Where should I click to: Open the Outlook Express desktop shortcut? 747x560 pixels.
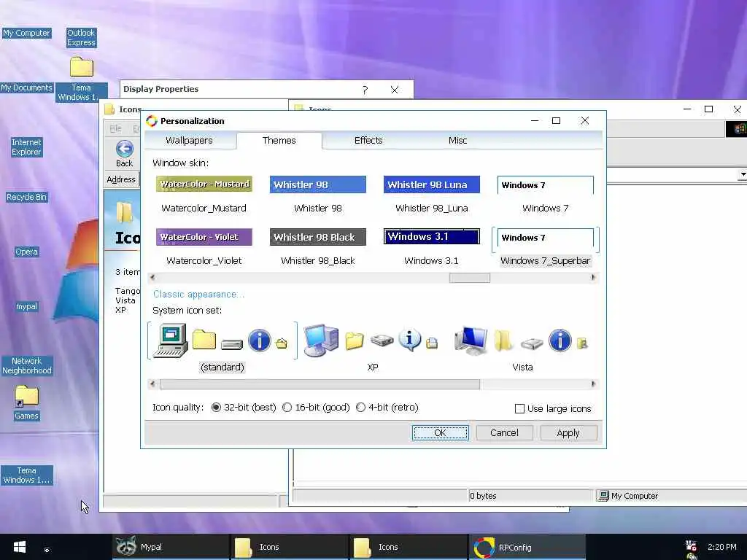81,38
